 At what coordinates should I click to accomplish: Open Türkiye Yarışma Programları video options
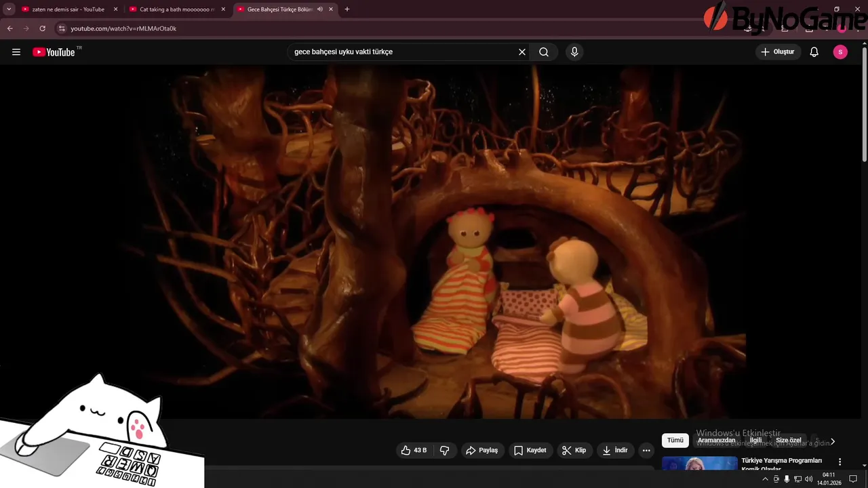pyautogui.click(x=840, y=462)
